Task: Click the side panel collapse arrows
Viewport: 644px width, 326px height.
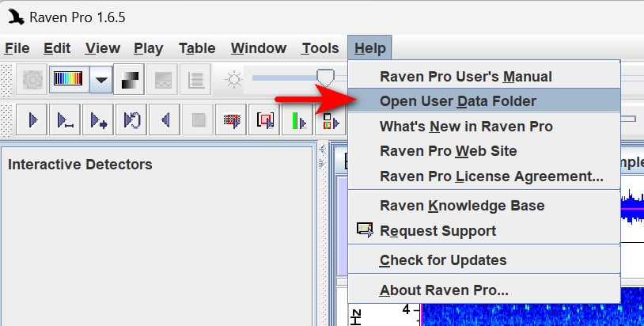Action: pos(323,157)
